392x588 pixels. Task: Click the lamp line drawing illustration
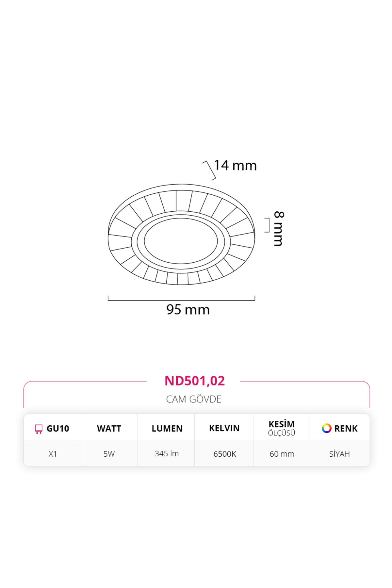point(181,234)
